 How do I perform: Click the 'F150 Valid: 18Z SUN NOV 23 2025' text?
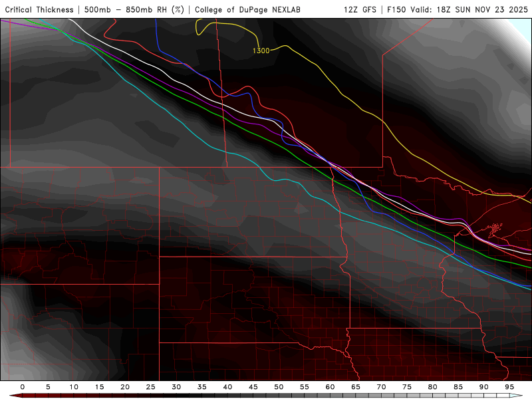458,9
